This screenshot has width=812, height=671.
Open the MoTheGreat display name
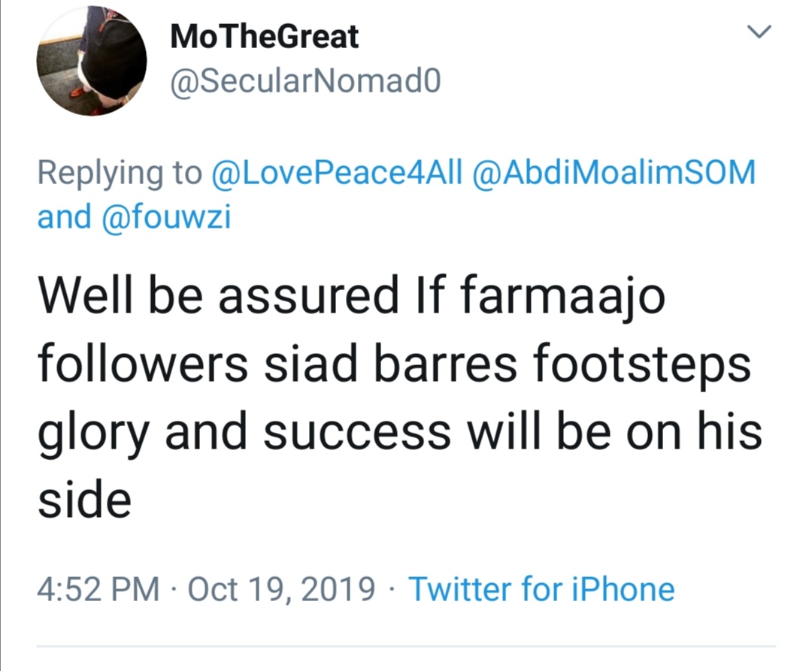(x=265, y=37)
